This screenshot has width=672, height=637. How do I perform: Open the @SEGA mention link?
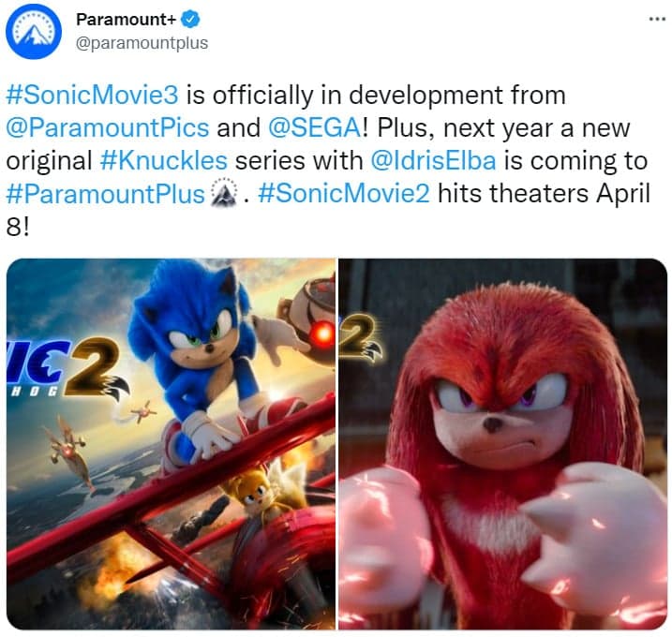315,127
